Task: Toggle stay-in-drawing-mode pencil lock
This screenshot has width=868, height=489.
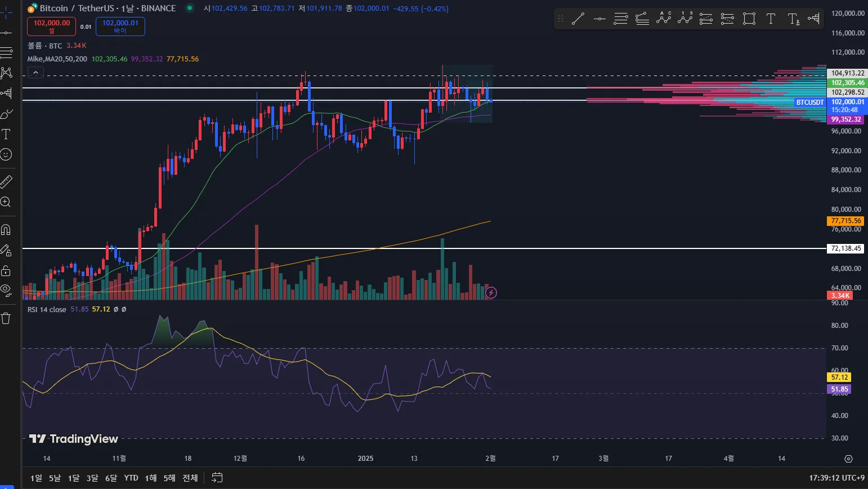Action: [6, 250]
